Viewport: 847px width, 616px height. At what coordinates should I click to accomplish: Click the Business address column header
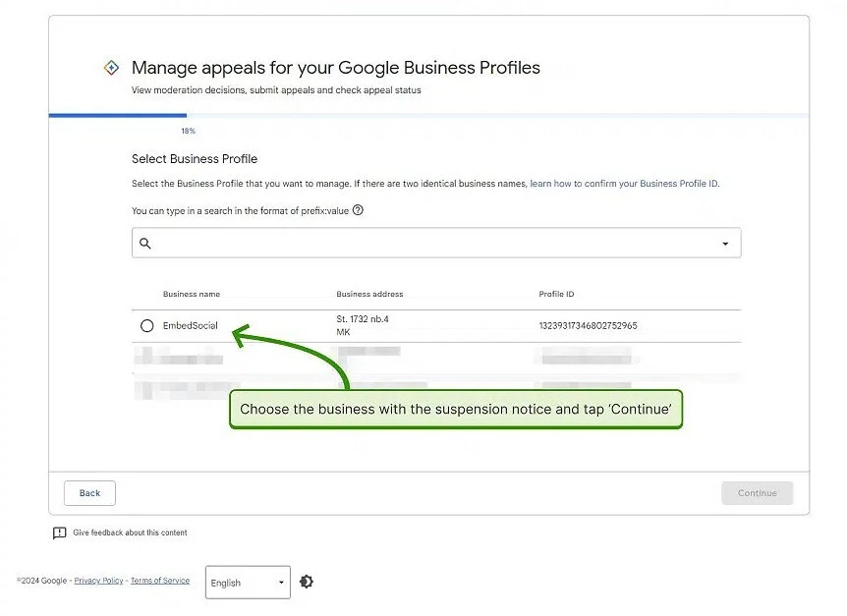tap(369, 294)
